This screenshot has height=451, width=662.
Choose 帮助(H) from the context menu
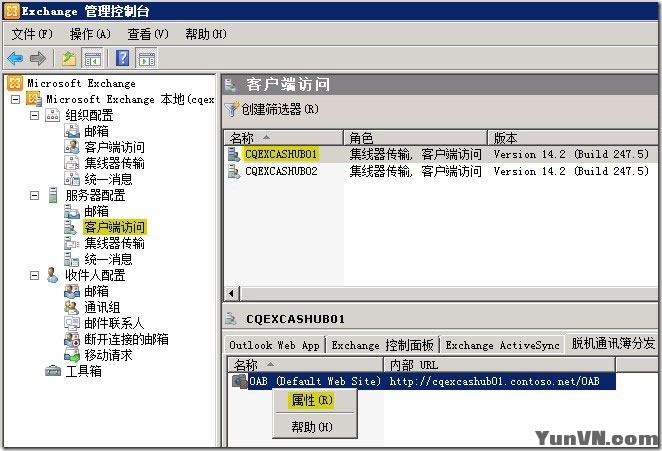pyautogui.click(x=315, y=427)
